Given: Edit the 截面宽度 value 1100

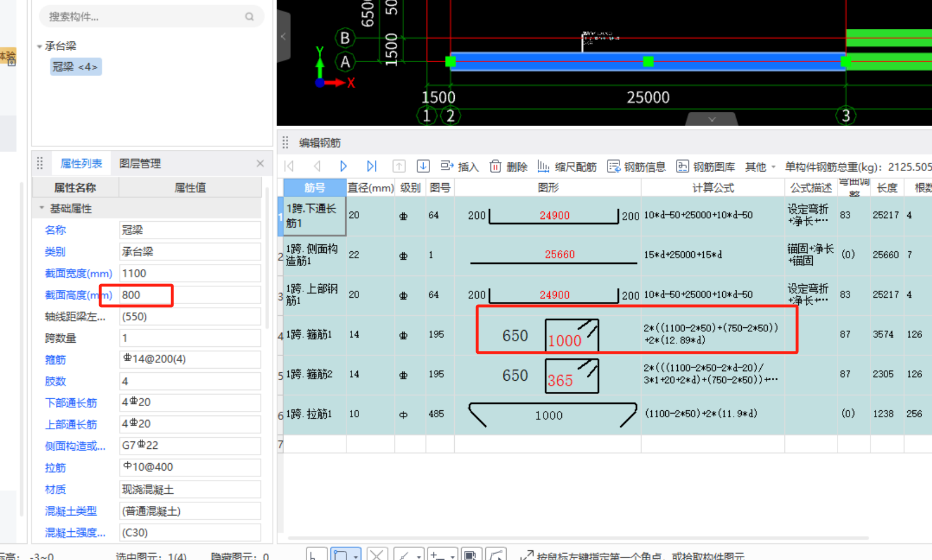Looking at the screenshot, I should pyautogui.click(x=190, y=273).
